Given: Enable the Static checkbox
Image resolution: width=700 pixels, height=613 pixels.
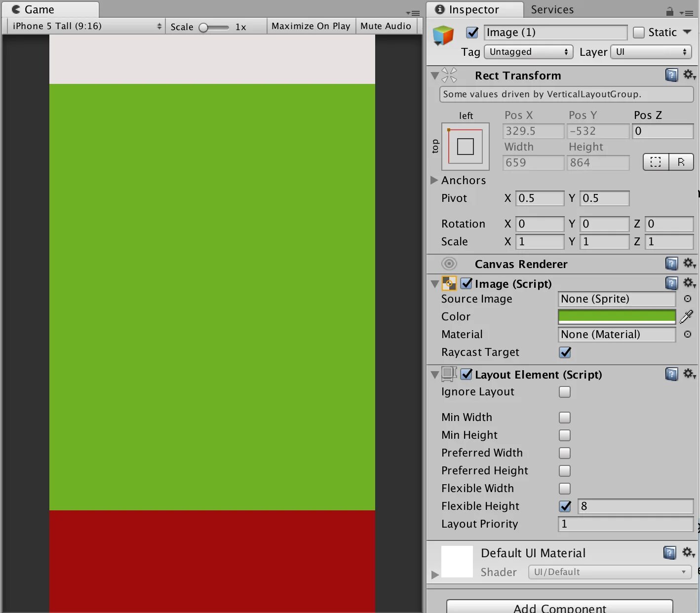Looking at the screenshot, I should [639, 33].
